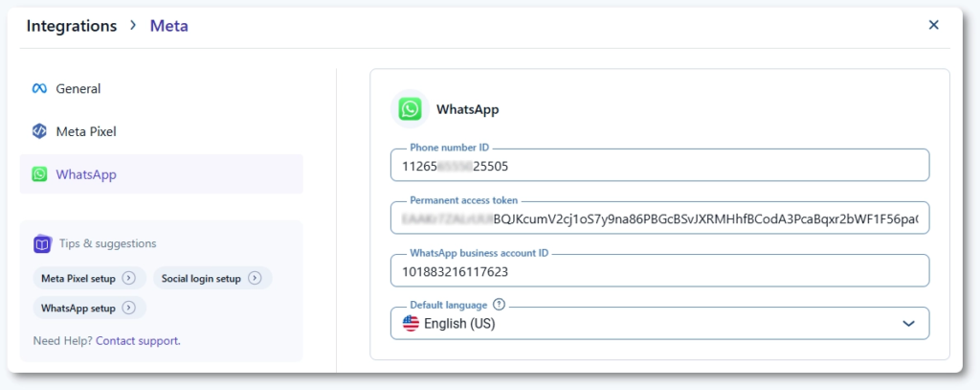Expand the Default language dropdown chevron
This screenshot has width=980, height=390.
pyautogui.click(x=909, y=324)
